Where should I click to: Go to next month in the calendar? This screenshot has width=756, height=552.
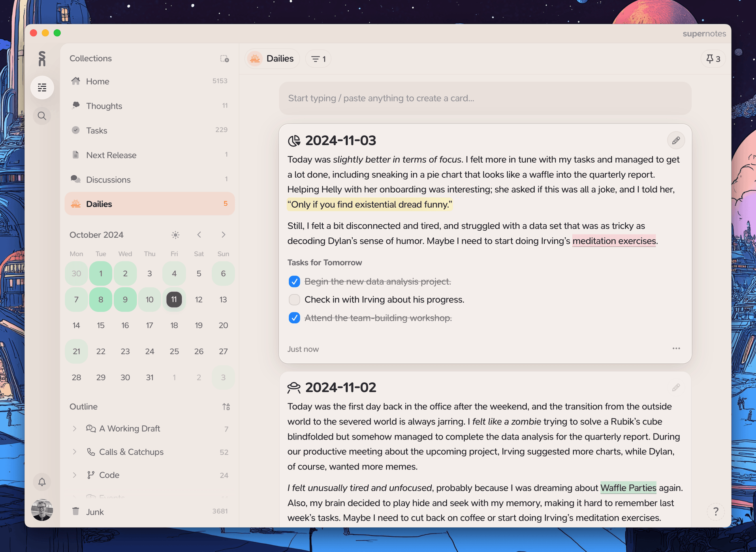224,235
